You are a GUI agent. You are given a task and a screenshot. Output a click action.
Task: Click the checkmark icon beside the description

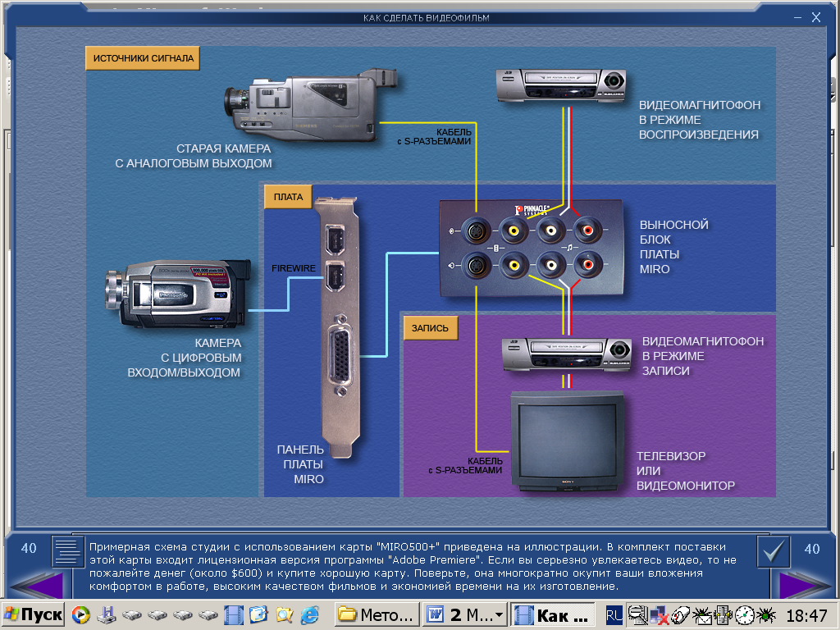(x=773, y=551)
